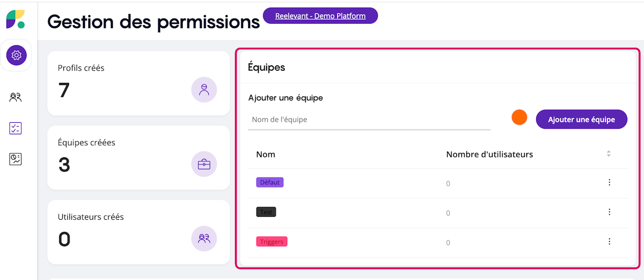Open options menu for the Défaut team
Image resolution: width=644 pixels, height=280 pixels.
click(x=609, y=182)
